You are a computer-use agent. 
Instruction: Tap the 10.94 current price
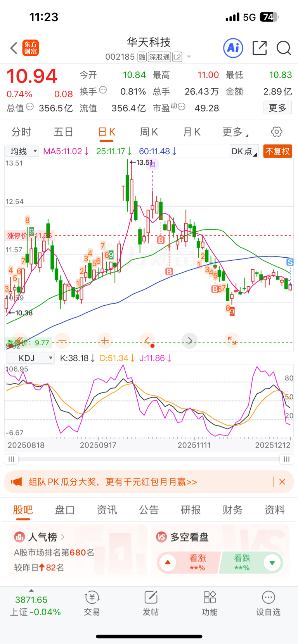pos(32,76)
